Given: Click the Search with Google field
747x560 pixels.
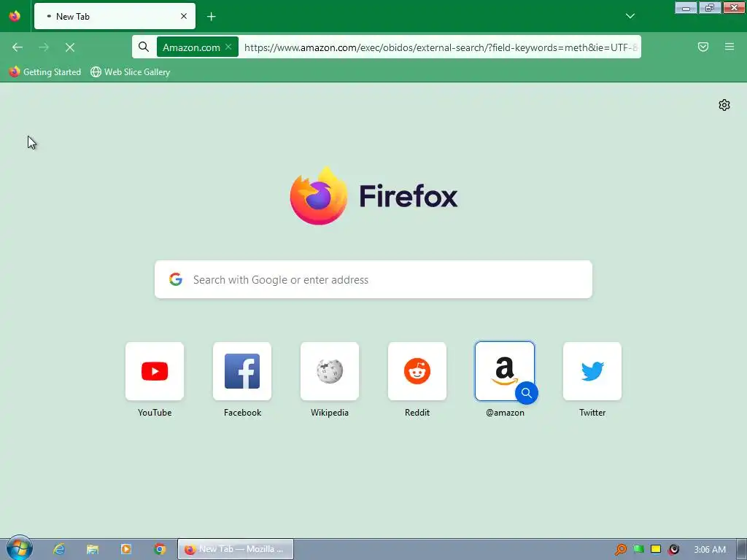Looking at the screenshot, I should 373,279.
